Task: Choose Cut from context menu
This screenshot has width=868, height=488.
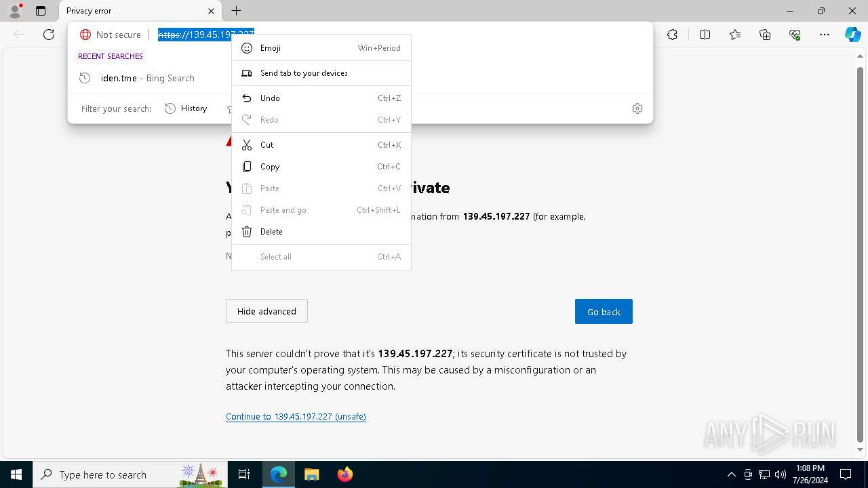Action: coord(321,145)
